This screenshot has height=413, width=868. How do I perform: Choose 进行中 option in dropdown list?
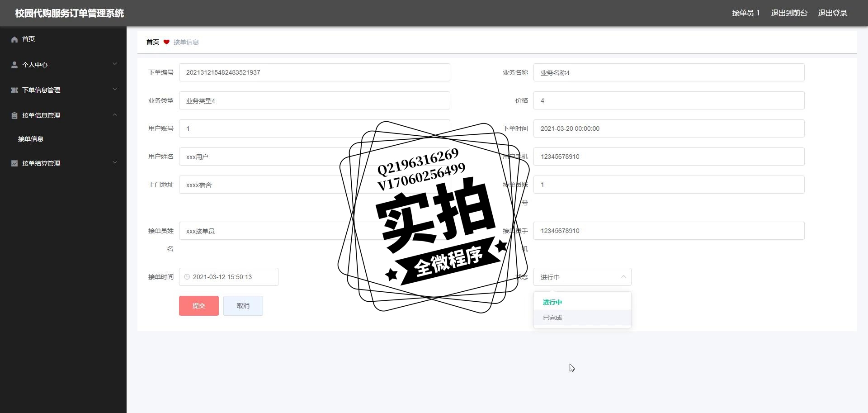pos(582,302)
